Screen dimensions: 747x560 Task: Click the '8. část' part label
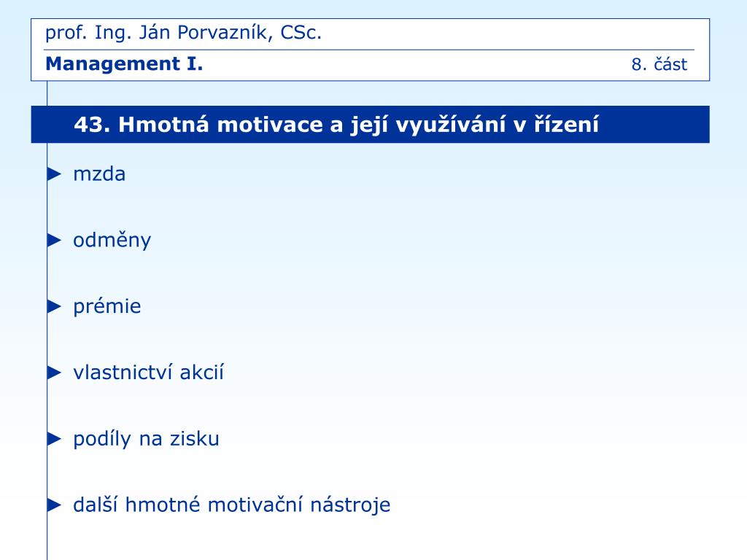(659, 64)
